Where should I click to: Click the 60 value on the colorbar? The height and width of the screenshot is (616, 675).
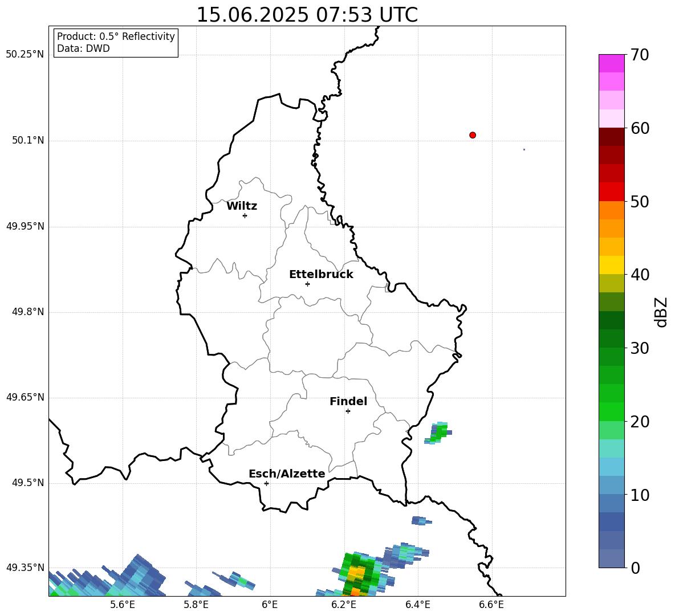(x=640, y=128)
